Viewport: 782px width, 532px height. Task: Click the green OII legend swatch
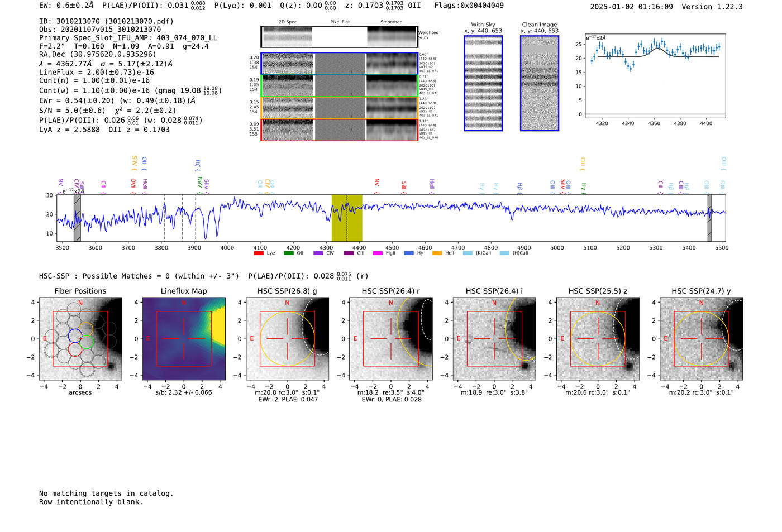[x=288, y=253]
